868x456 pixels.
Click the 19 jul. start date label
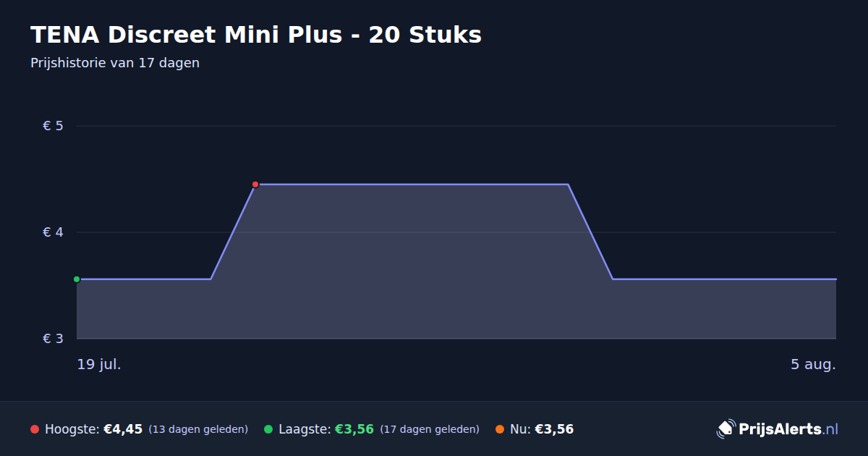tap(99, 364)
